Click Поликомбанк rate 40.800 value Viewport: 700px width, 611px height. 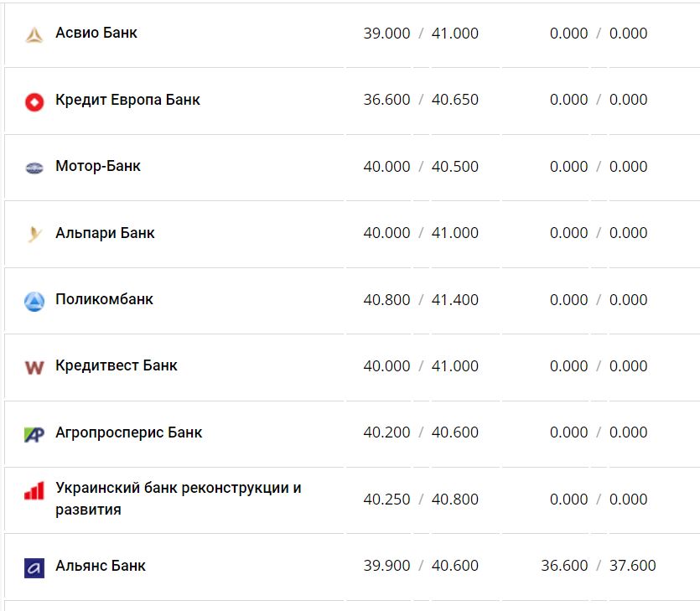[x=386, y=299]
